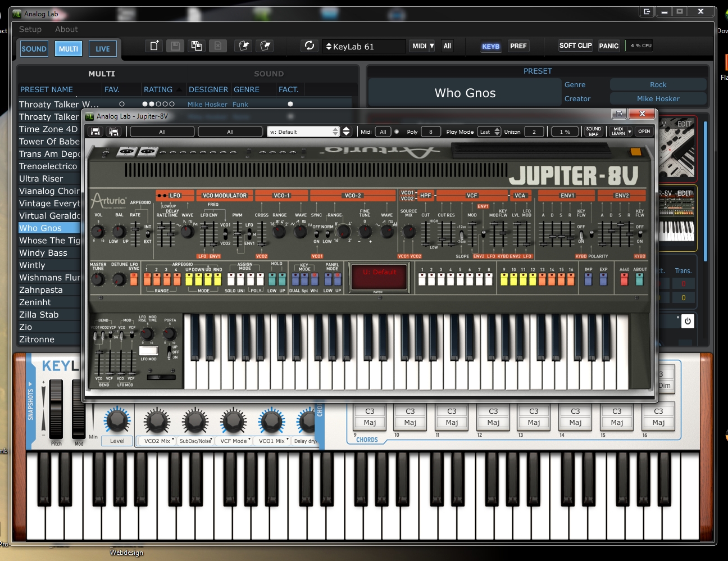
Task: Click the PANIC button
Action: [608, 46]
